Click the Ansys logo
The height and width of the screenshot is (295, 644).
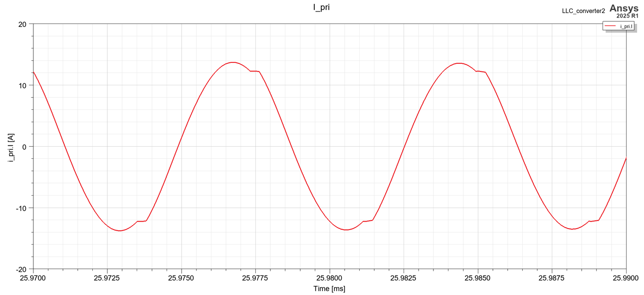(x=624, y=8)
